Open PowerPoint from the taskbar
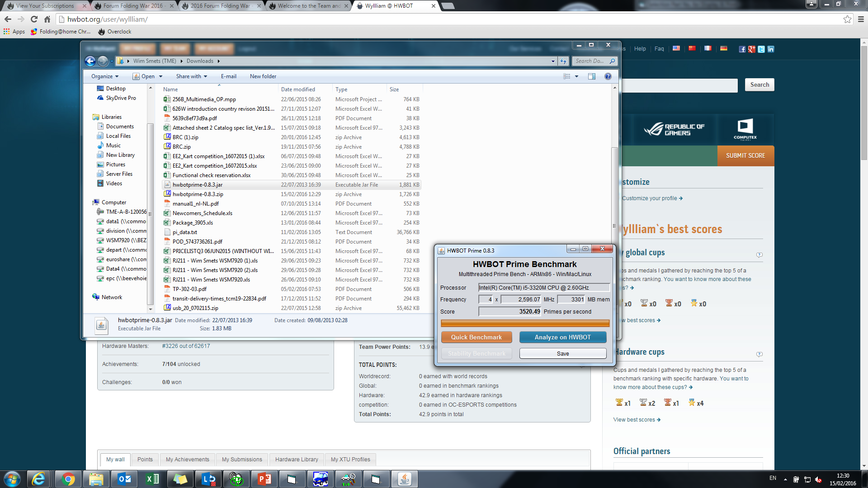This screenshot has height=488, width=868. 264,479
